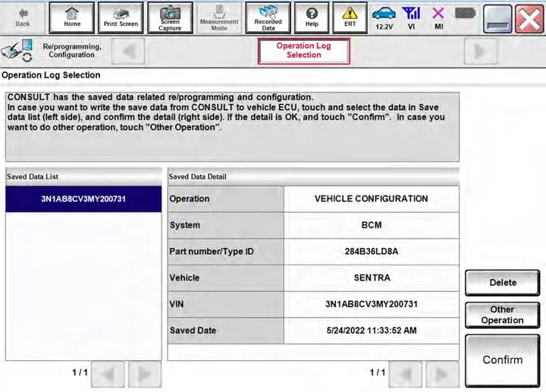Minimize the CONSULT window
This screenshot has height=392, width=546.
pyautogui.click(x=497, y=19)
